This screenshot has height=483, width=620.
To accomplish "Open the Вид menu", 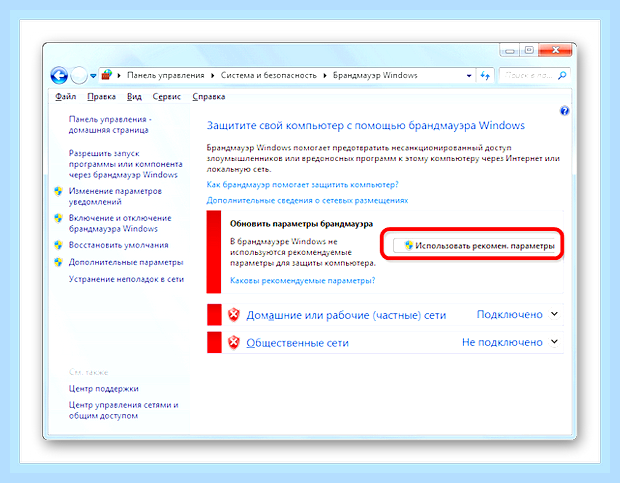I will tap(134, 96).
